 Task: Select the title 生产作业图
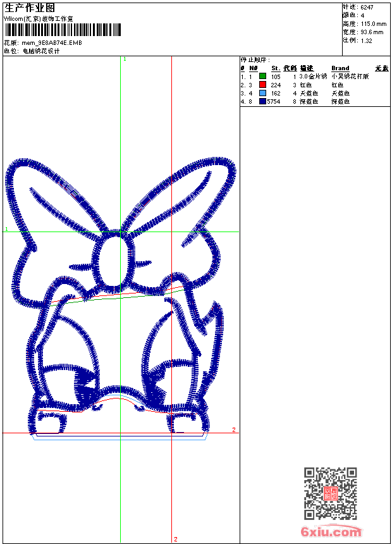coord(30,8)
